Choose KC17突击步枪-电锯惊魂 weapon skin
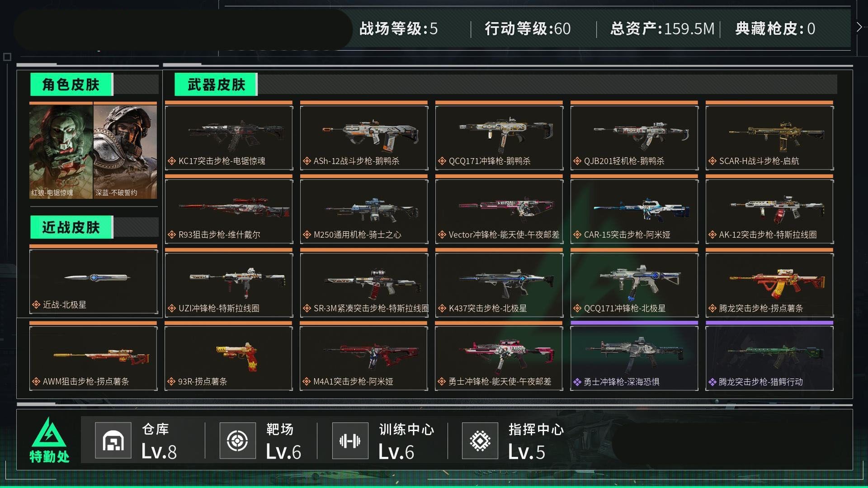This screenshot has width=868, height=488. [229, 136]
